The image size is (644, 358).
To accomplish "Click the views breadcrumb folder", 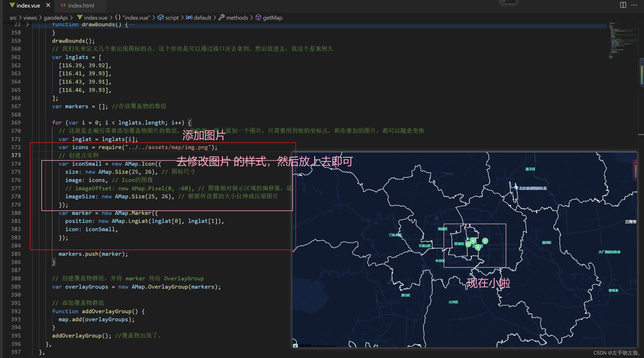I will (30, 18).
